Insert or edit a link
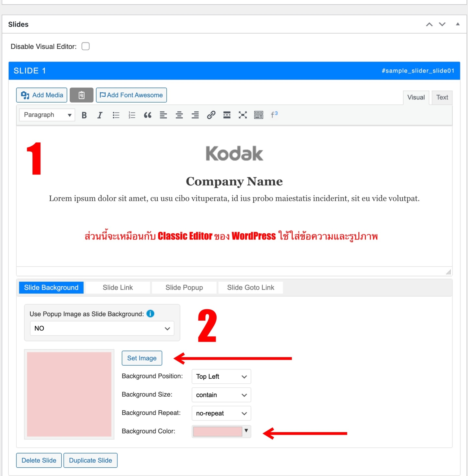The height and width of the screenshot is (476, 468). pyautogui.click(x=211, y=115)
